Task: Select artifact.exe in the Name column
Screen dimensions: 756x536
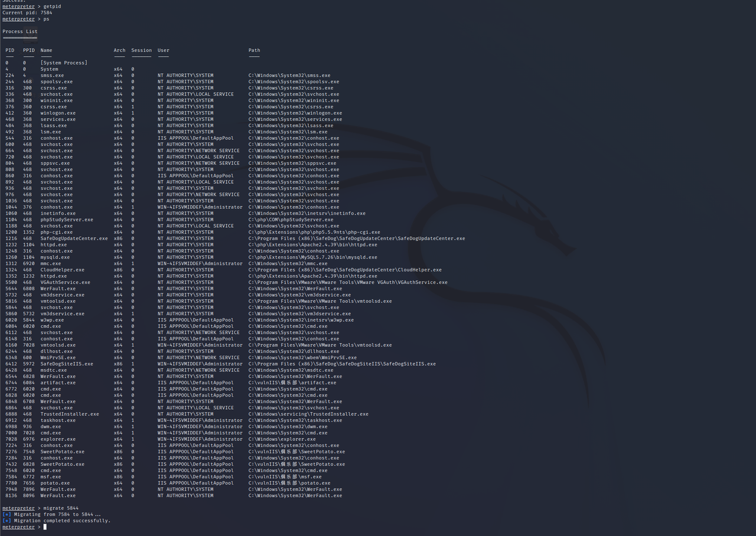Action: (x=58, y=383)
